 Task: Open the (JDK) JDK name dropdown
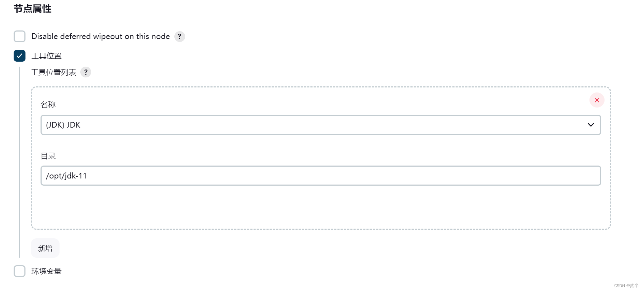(x=321, y=125)
